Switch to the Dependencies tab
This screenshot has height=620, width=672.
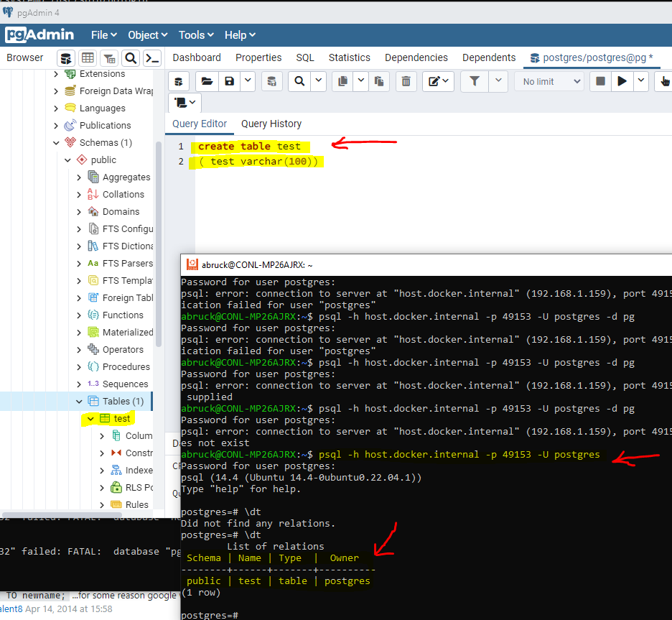click(416, 58)
